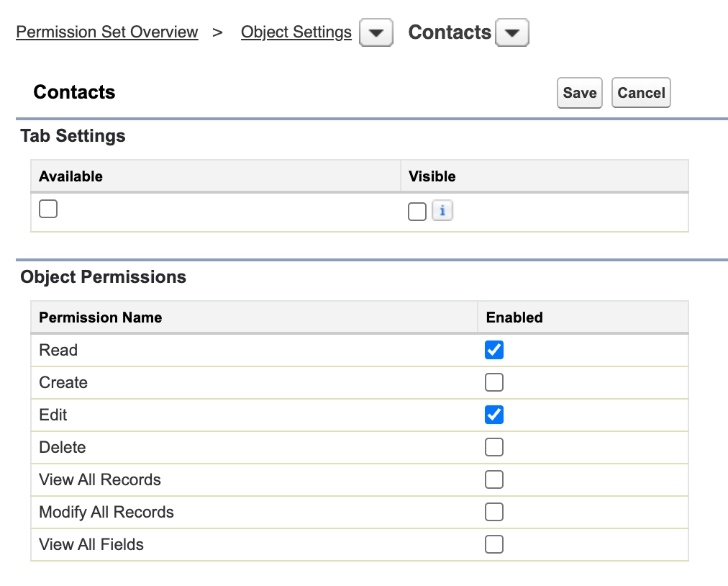Save the Contacts permission changes
Screen dimensions: 728x586
pyautogui.click(x=579, y=93)
